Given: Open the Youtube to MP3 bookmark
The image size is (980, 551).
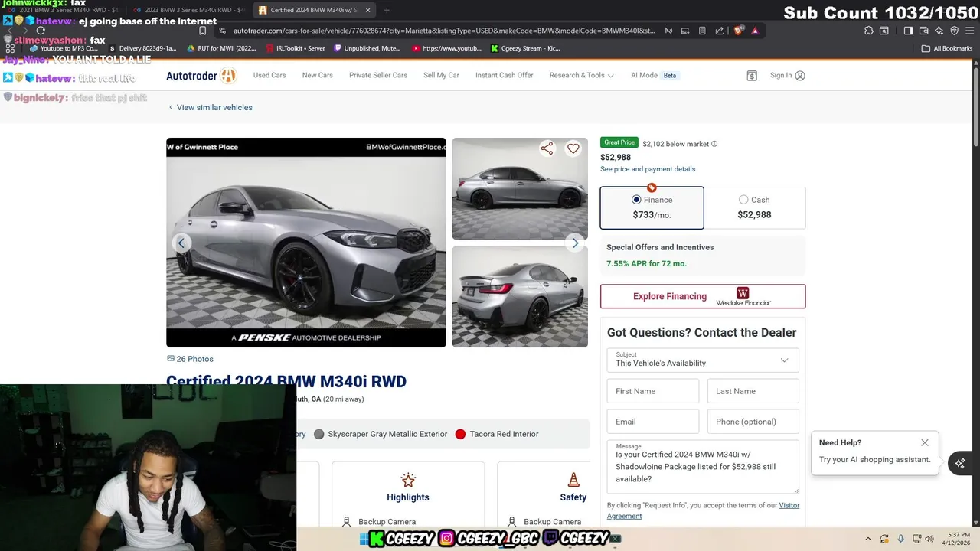Looking at the screenshot, I should pyautogui.click(x=64, y=48).
